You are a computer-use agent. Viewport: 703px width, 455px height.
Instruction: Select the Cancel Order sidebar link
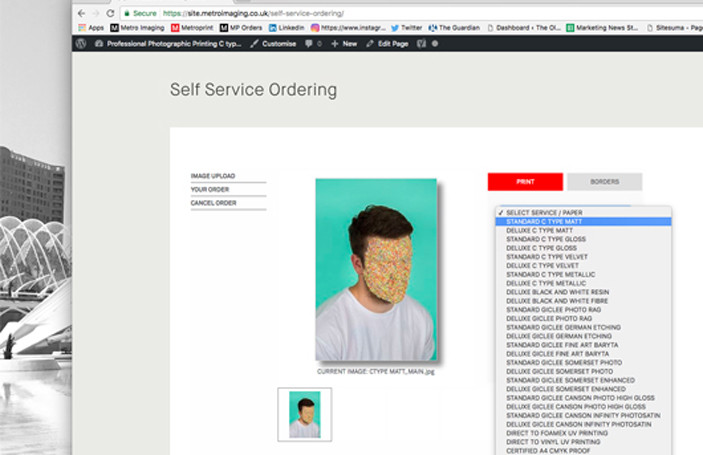[213, 203]
